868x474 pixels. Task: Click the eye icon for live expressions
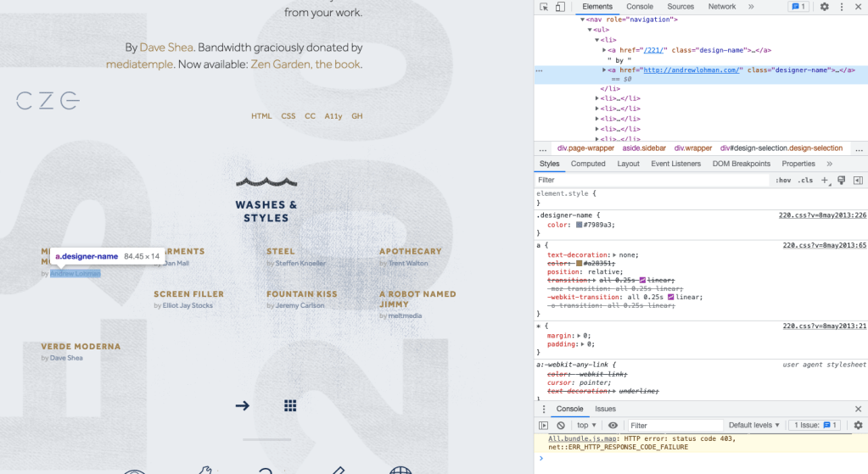pyautogui.click(x=613, y=425)
